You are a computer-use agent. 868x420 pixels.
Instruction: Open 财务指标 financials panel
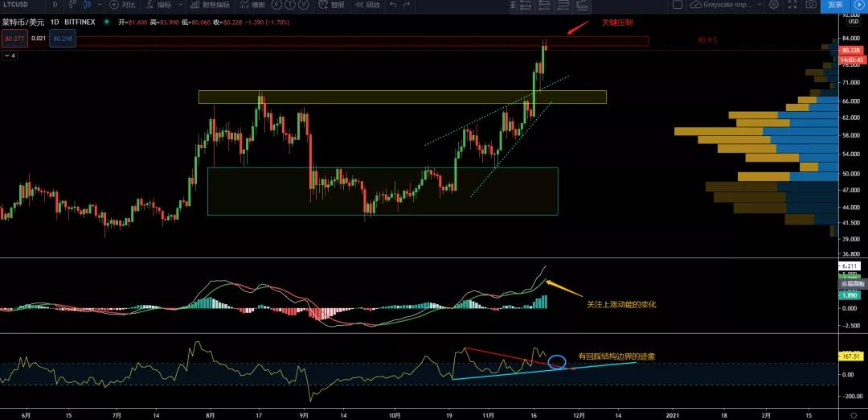(209, 5)
